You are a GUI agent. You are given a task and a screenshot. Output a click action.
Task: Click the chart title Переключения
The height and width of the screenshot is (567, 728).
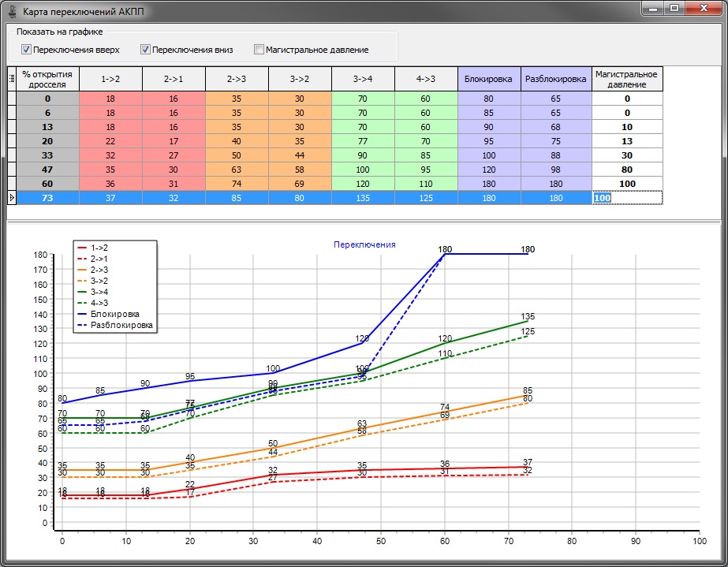pos(364,244)
